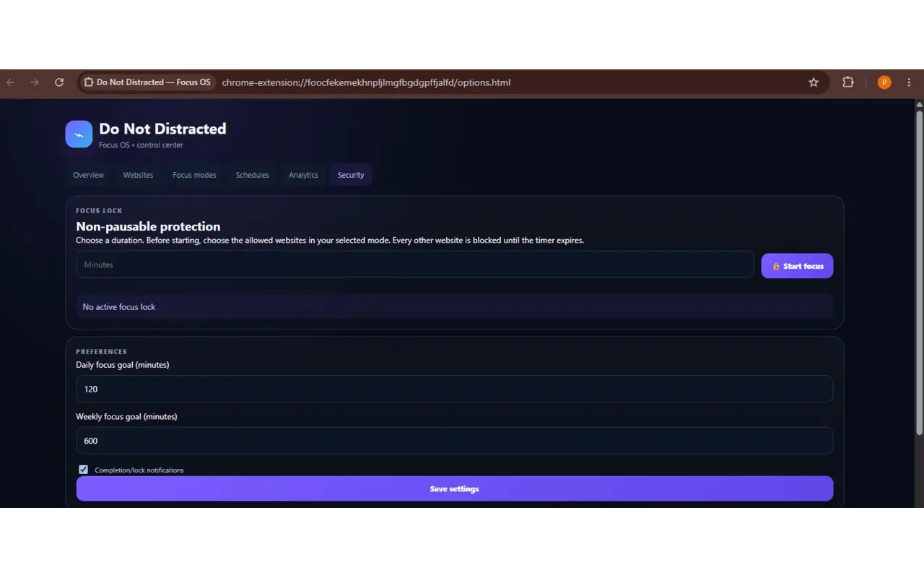Toggle Completion/lock notifications checkbox
Image resolution: width=924 pixels, height=578 pixels.
coord(84,470)
